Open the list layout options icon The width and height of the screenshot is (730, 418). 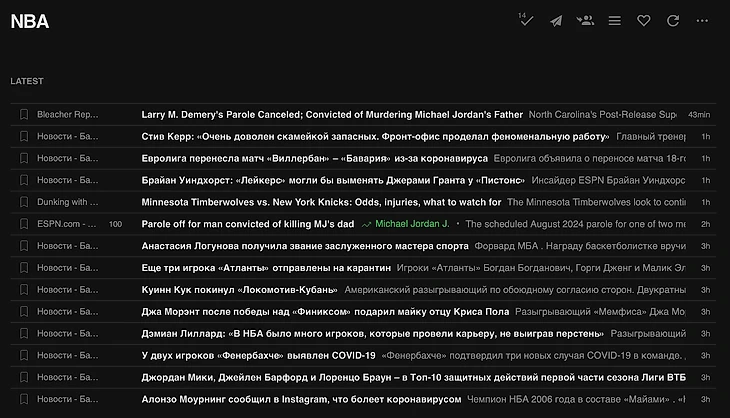pos(615,21)
